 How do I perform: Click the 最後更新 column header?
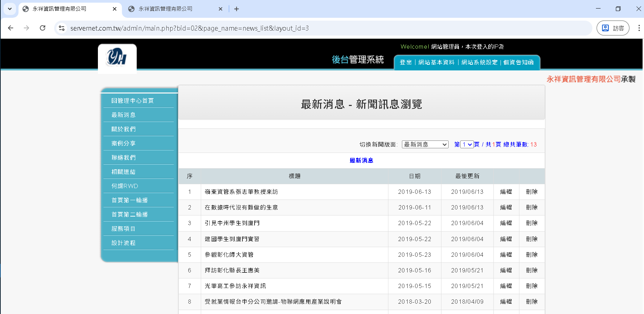(x=467, y=176)
